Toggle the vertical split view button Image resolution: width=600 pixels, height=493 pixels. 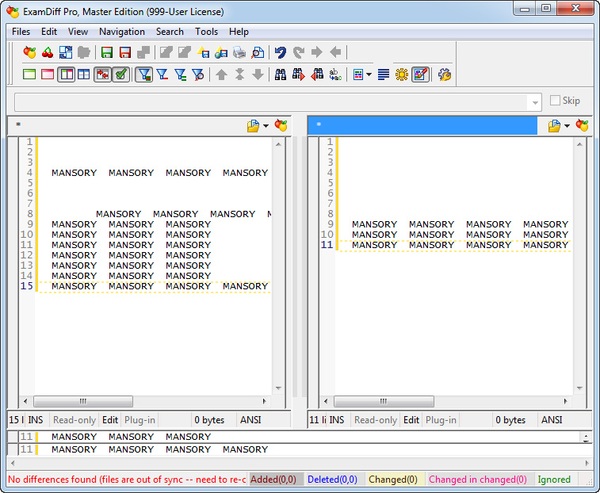pos(65,74)
